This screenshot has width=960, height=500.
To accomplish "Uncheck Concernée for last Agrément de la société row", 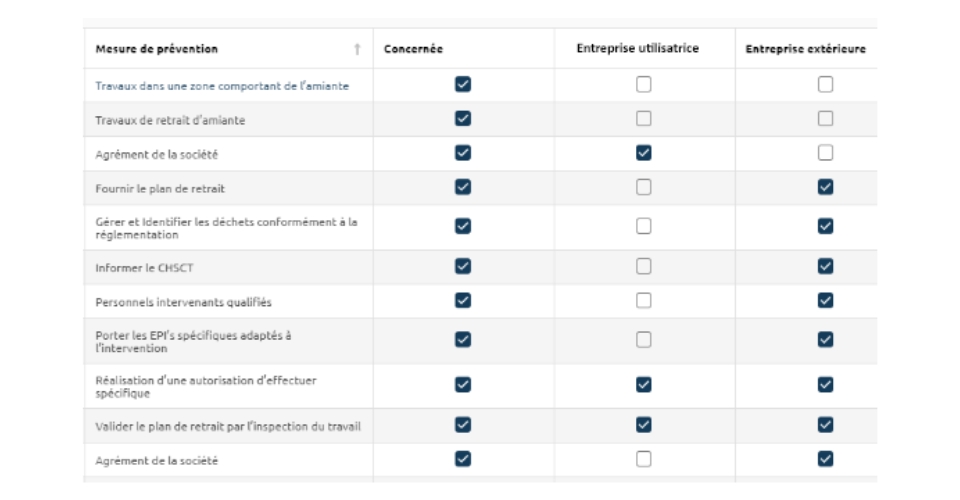I will click(463, 459).
